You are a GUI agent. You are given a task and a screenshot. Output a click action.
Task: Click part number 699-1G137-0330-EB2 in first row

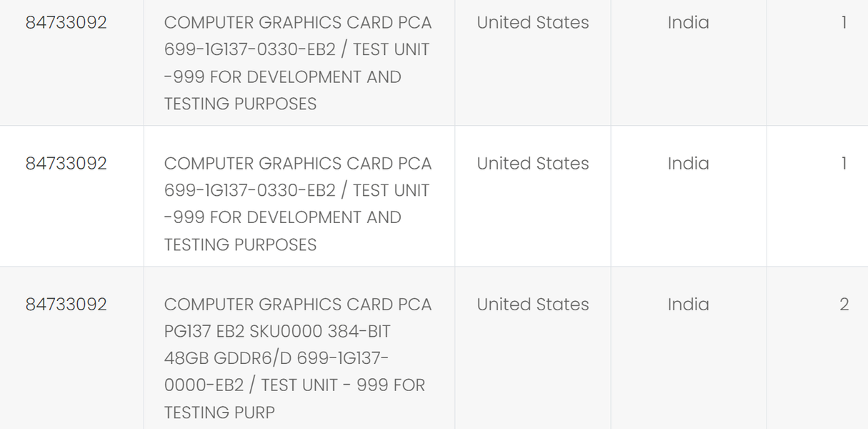(x=249, y=50)
